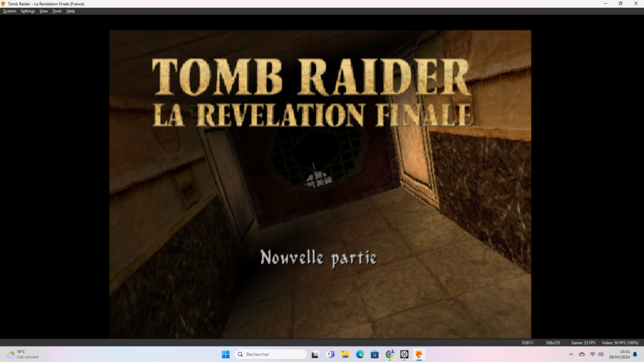Viewport: 644px width, 362px height.
Task: Switch to the emulator taskbar icon
Action: 419,354
